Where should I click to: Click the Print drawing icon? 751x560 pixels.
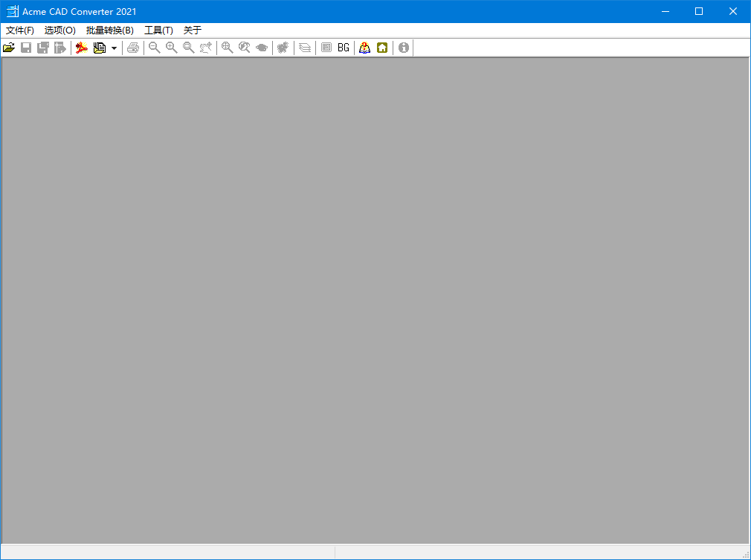[133, 48]
